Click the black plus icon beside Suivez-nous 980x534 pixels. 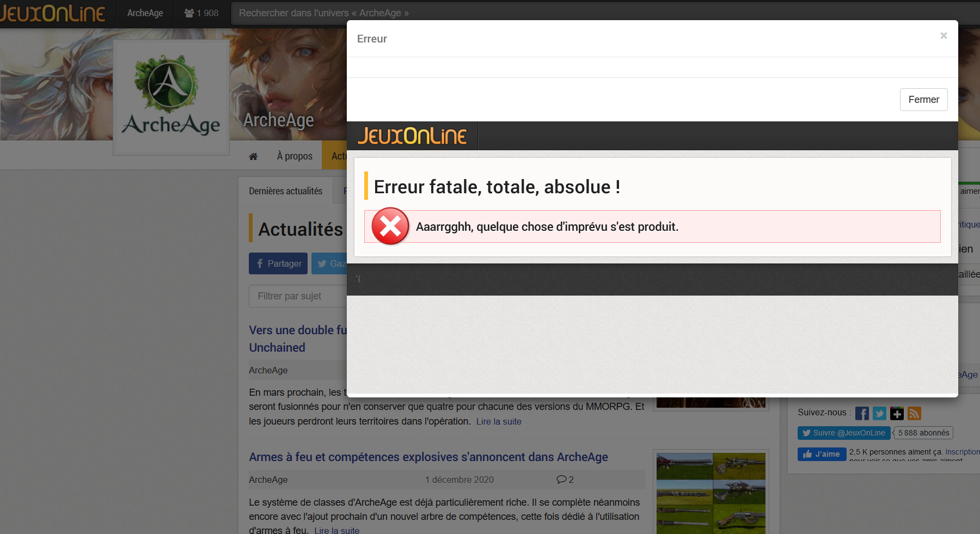897,413
